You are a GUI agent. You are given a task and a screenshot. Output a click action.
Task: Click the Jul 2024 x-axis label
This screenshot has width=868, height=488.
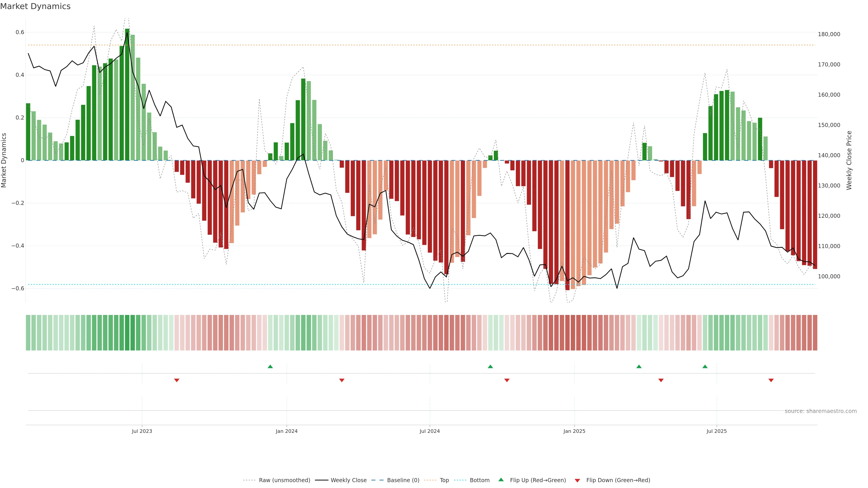click(x=430, y=431)
